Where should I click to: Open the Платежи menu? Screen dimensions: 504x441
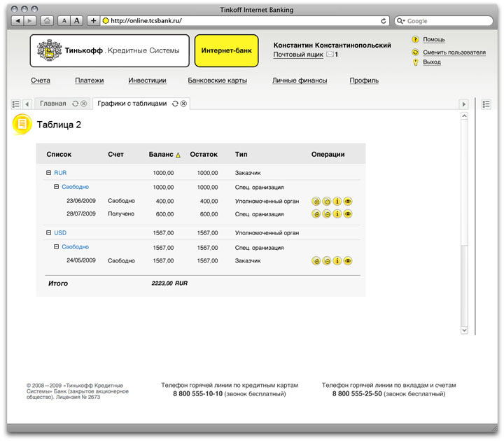point(89,80)
